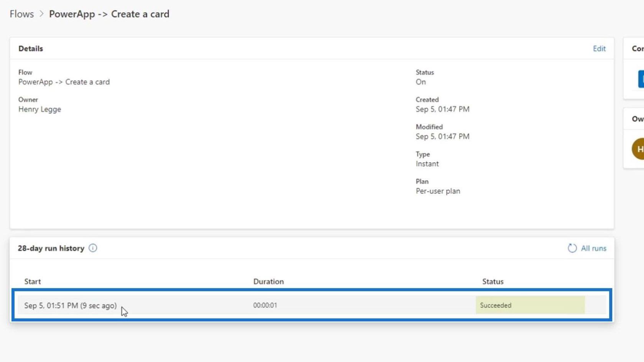This screenshot has width=644, height=362.
Task: Click the Details section heading
Action: tap(31, 49)
